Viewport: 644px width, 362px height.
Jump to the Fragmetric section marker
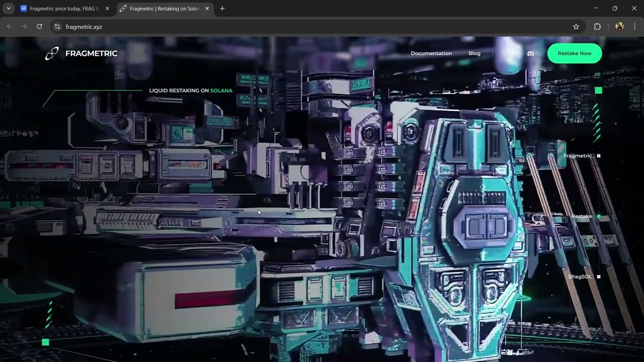point(582,156)
